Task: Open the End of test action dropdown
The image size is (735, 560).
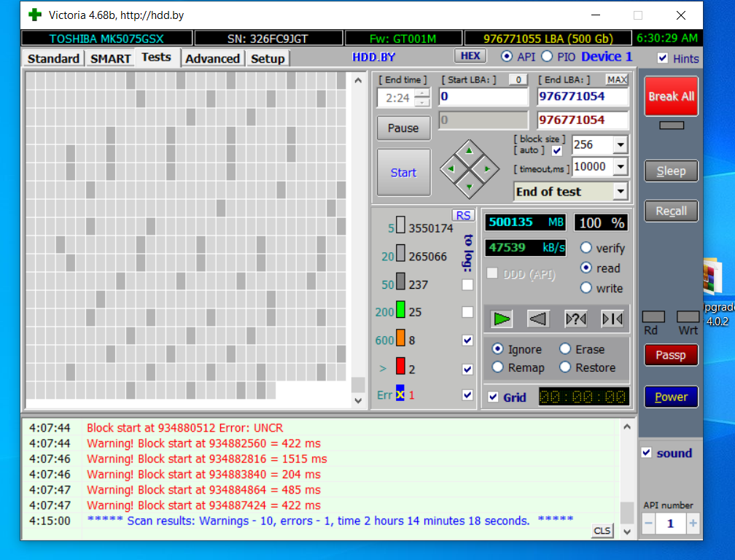Action: 621,191
